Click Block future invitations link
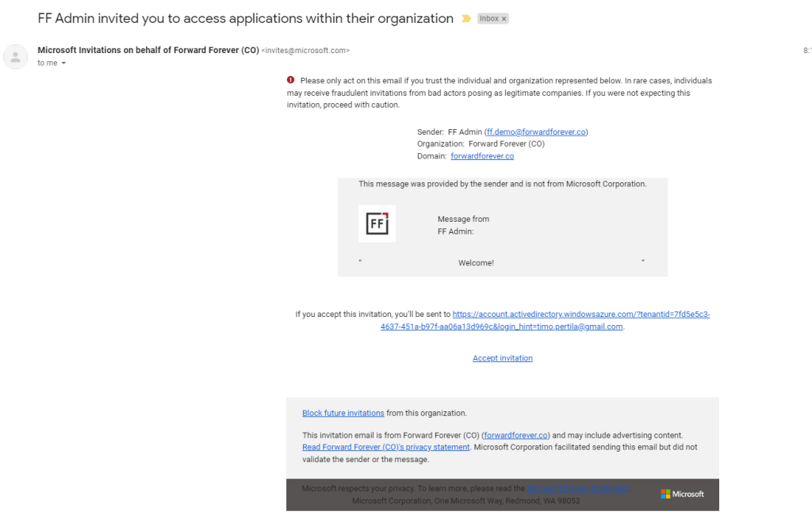 click(343, 413)
